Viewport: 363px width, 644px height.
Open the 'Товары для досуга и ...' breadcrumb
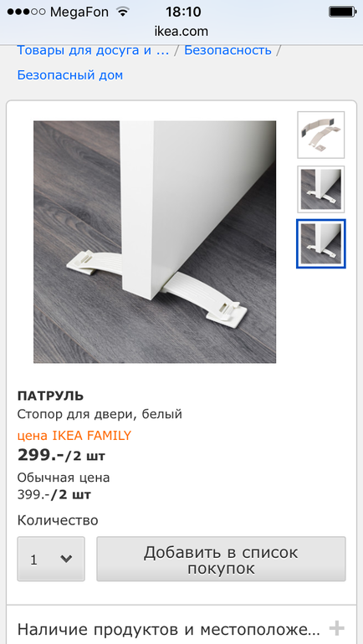point(93,50)
